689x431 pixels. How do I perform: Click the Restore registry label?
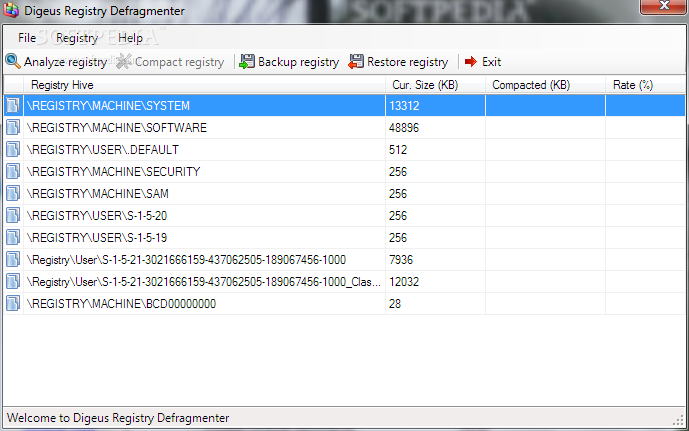click(407, 62)
